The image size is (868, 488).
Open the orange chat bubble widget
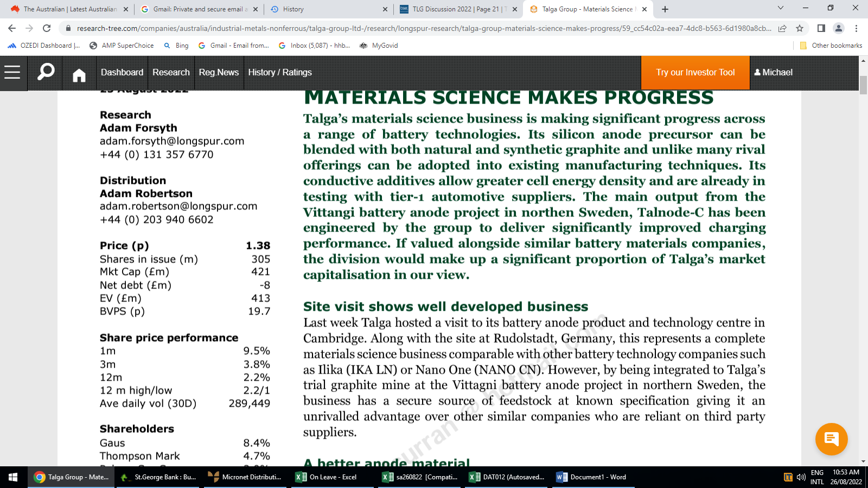pyautogui.click(x=831, y=439)
